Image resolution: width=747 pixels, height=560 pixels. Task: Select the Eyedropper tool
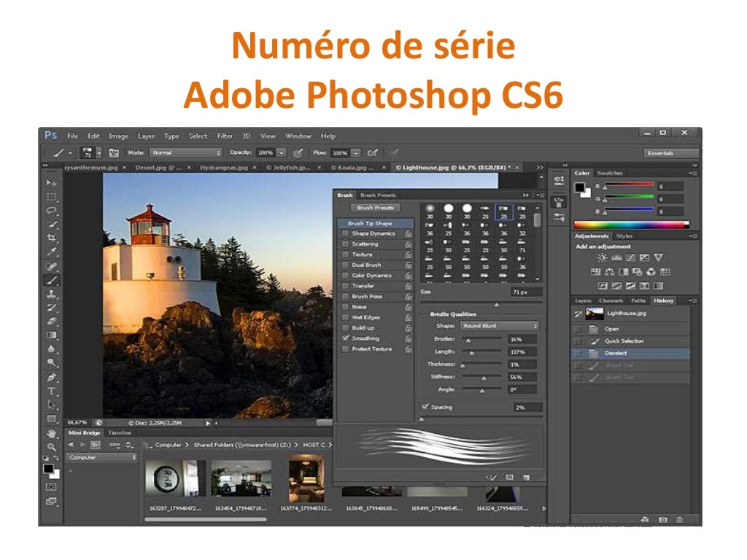(x=52, y=252)
